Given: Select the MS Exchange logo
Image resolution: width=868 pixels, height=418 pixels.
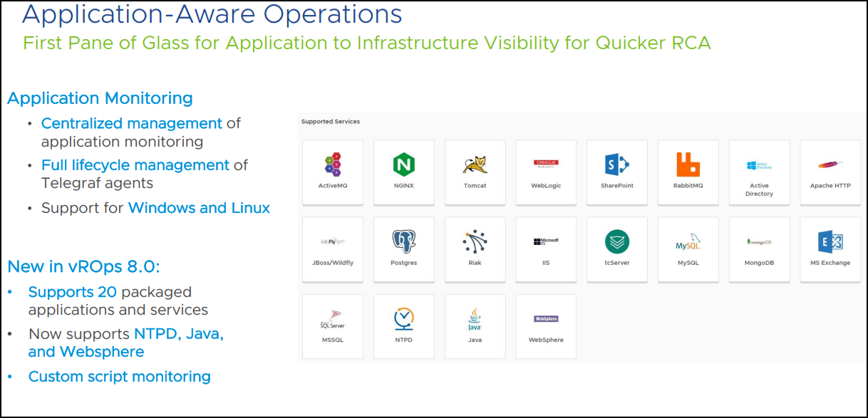Looking at the screenshot, I should coord(830,241).
